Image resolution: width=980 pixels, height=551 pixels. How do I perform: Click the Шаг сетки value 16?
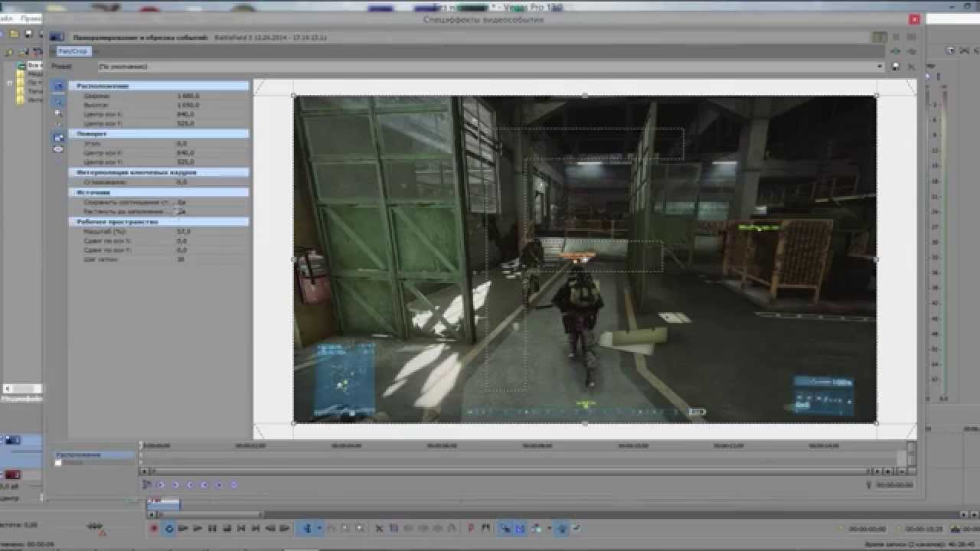[180, 259]
